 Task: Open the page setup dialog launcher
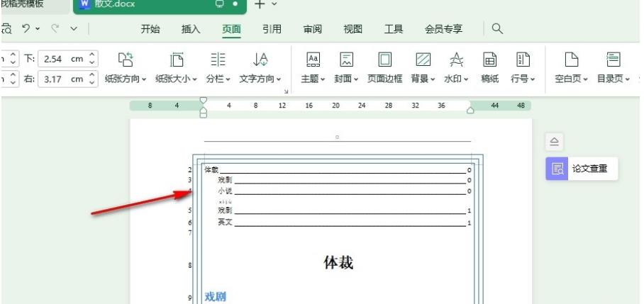(287, 91)
